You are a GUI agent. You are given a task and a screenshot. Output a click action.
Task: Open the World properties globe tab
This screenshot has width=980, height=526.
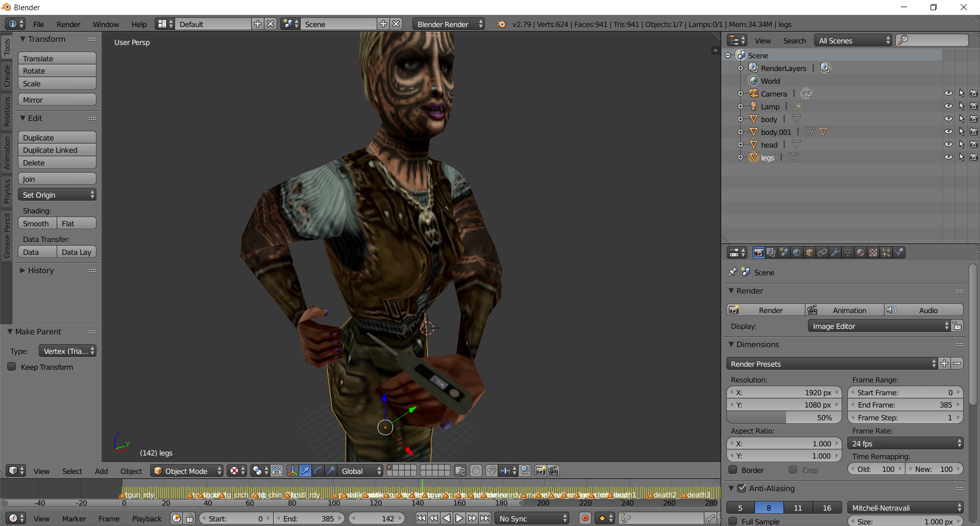[797, 253]
